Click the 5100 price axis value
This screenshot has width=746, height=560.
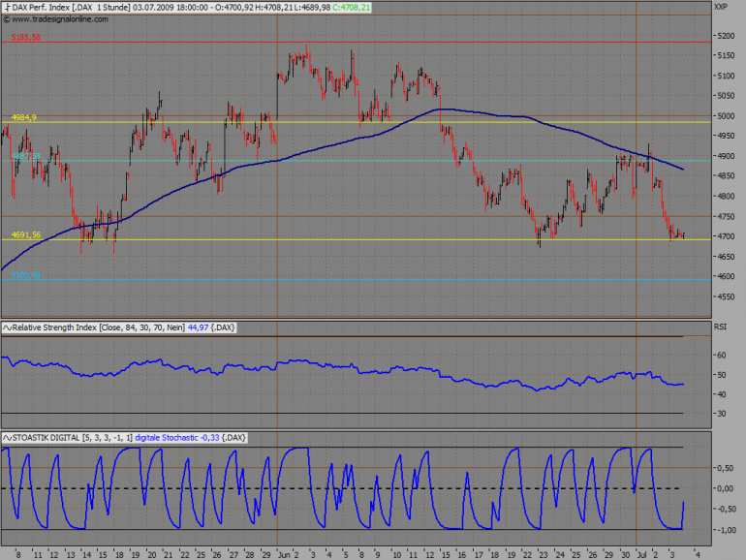725,76
